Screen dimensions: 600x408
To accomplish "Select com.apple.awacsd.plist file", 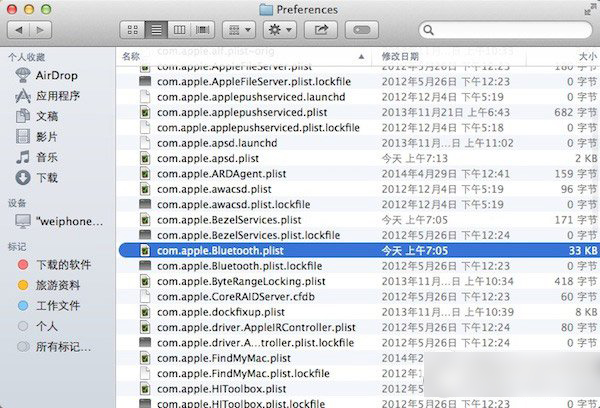I will [x=358, y=189].
